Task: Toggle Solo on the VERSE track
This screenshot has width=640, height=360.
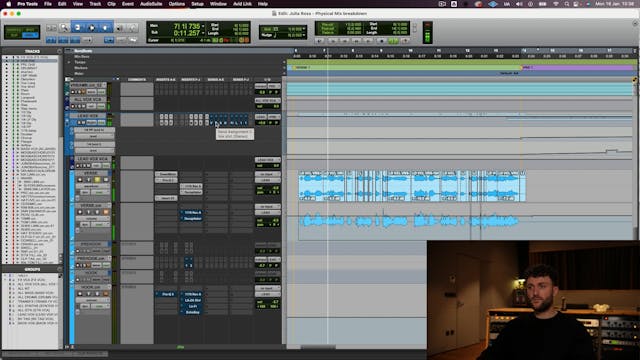Action: click(97, 180)
